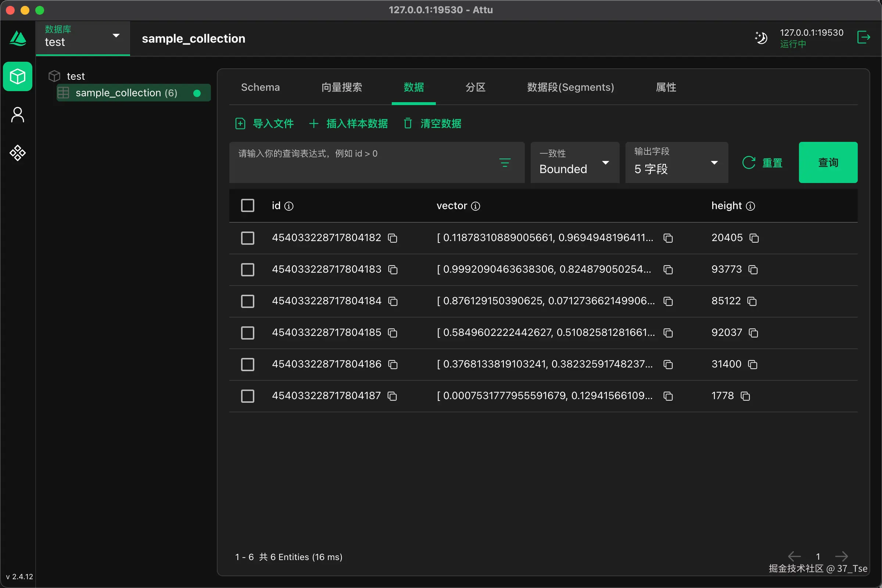Open the user management sidebar icon
882x588 pixels.
pyautogui.click(x=18, y=115)
